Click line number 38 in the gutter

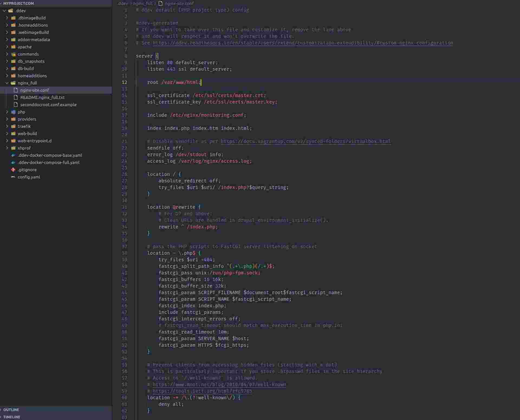[124, 253]
